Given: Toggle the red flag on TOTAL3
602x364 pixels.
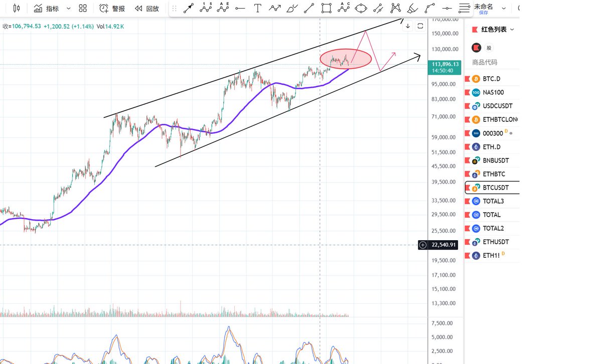Looking at the screenshot, I should tap(467, 201).
